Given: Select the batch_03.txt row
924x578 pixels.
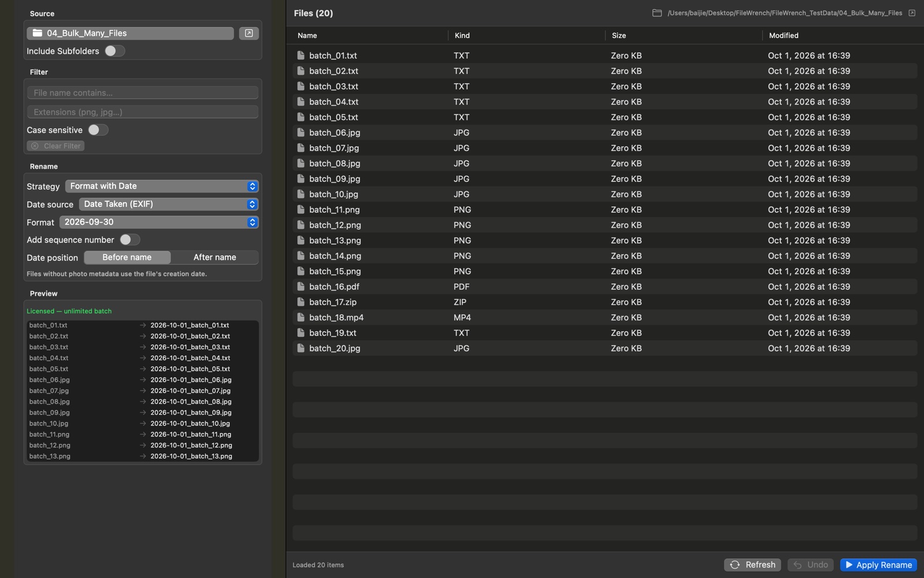Looking at the screenshot, I should [605, 86].
